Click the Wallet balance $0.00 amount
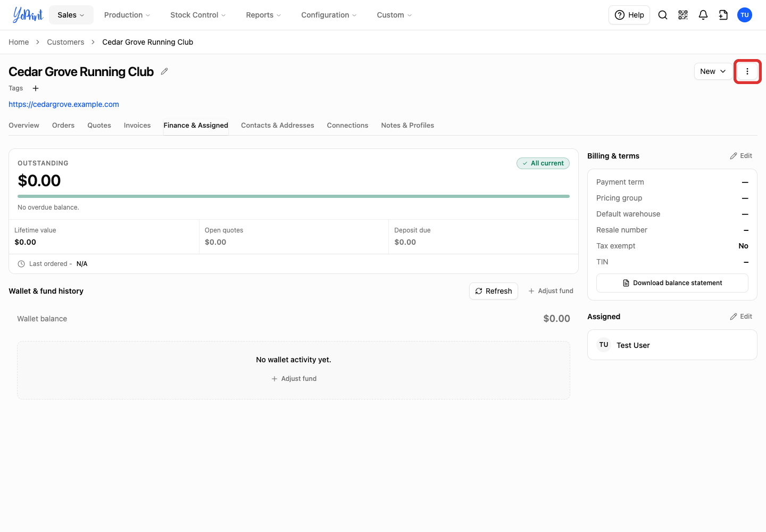The width and height of the screenshot is (766, 532). click(556, 319)
